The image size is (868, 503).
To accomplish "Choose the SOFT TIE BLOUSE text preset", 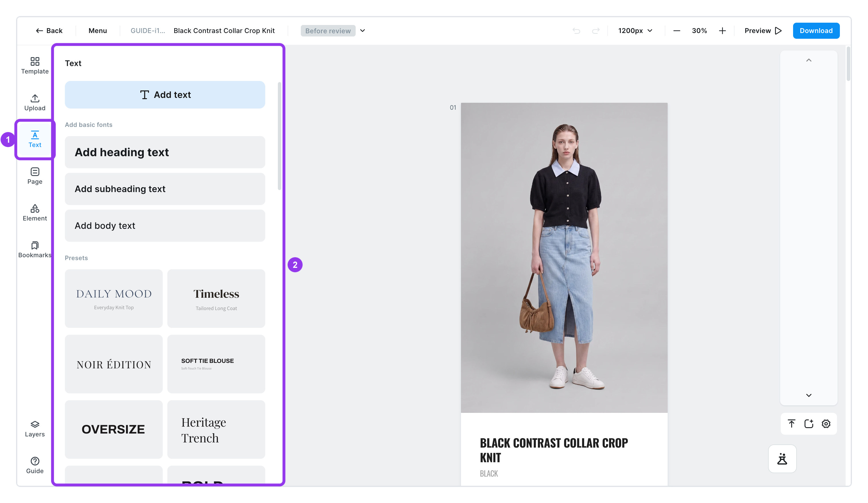I will click(216, 364).
